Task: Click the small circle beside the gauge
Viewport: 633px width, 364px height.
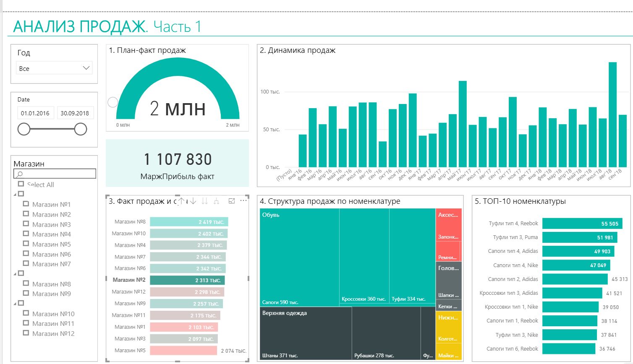Action: coord(112,102)
